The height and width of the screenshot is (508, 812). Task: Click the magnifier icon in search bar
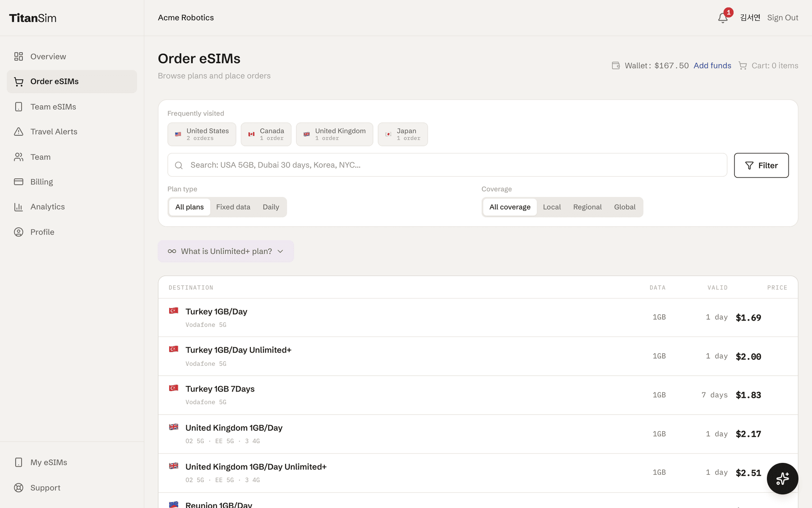179,165
